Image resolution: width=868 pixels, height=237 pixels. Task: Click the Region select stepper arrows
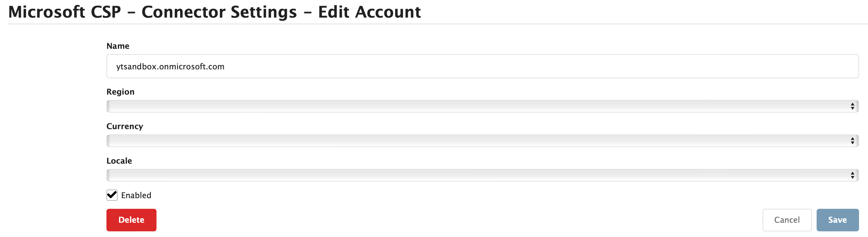[853, 106]
